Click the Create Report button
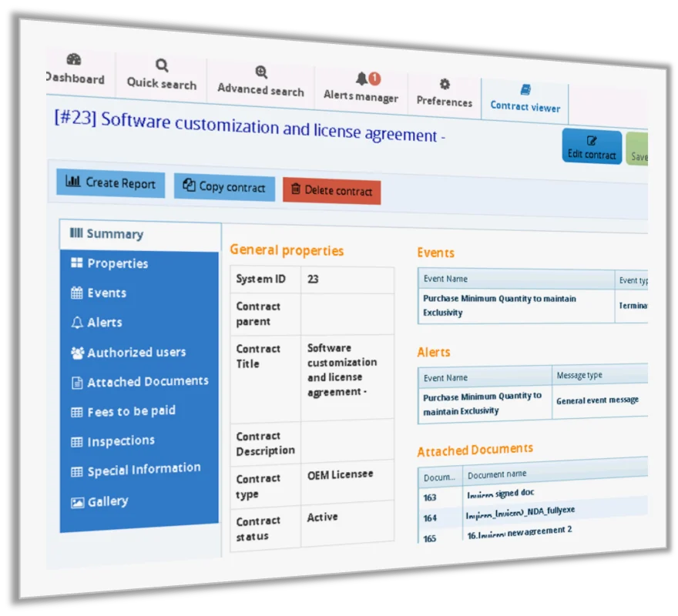678x616 pixels. coord(110,183)
